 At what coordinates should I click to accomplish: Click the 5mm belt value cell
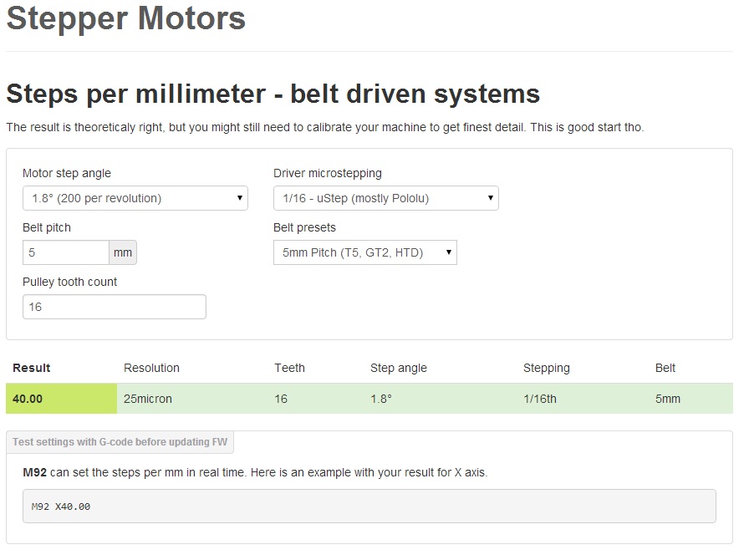point(668,399)
